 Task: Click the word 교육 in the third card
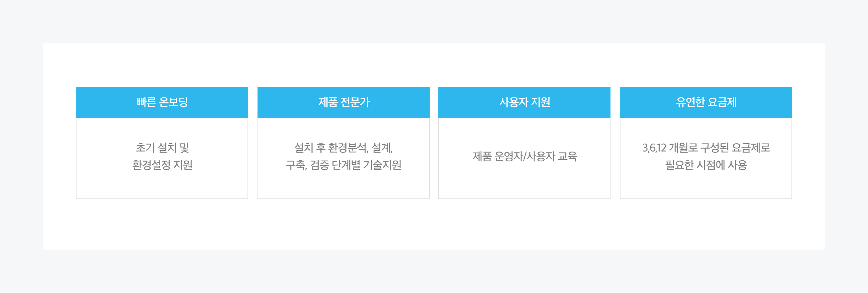pos(567,156)
